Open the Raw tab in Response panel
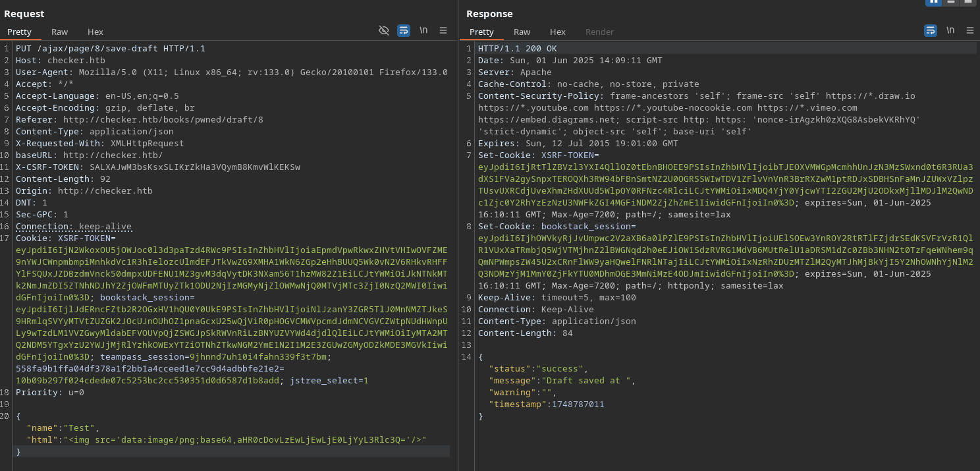This screenshot has height=471, width=980. tap(522, 32)
